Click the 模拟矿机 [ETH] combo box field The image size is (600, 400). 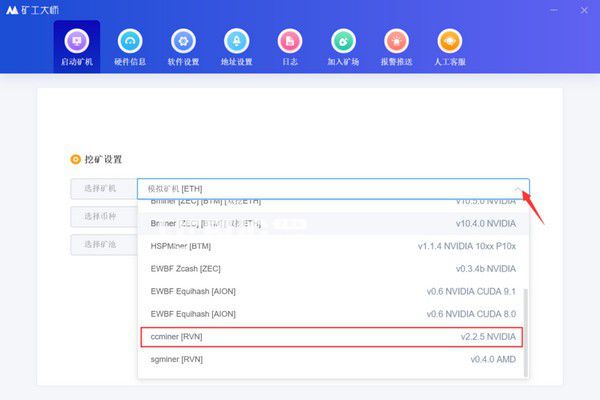tap(333, 189)
